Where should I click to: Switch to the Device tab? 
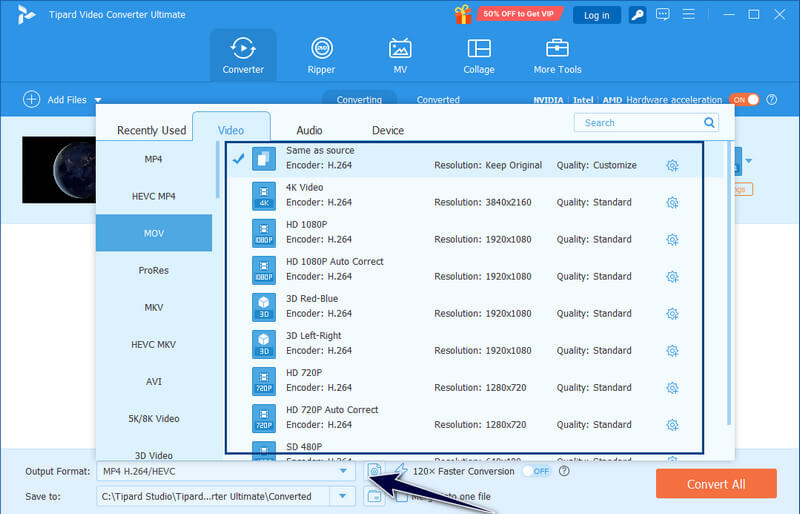click(x=388, y=130)
